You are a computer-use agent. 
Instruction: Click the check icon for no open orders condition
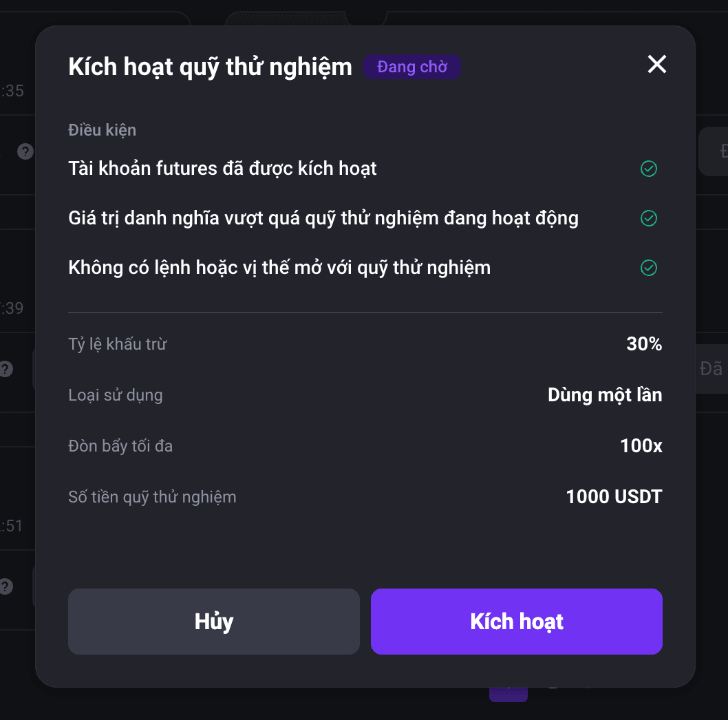coord(649,268)
